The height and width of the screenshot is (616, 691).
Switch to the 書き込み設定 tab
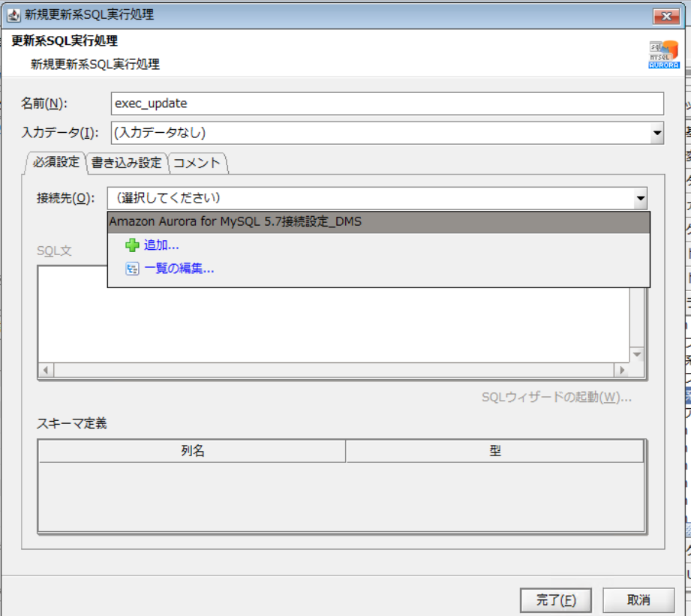(126, 163)
